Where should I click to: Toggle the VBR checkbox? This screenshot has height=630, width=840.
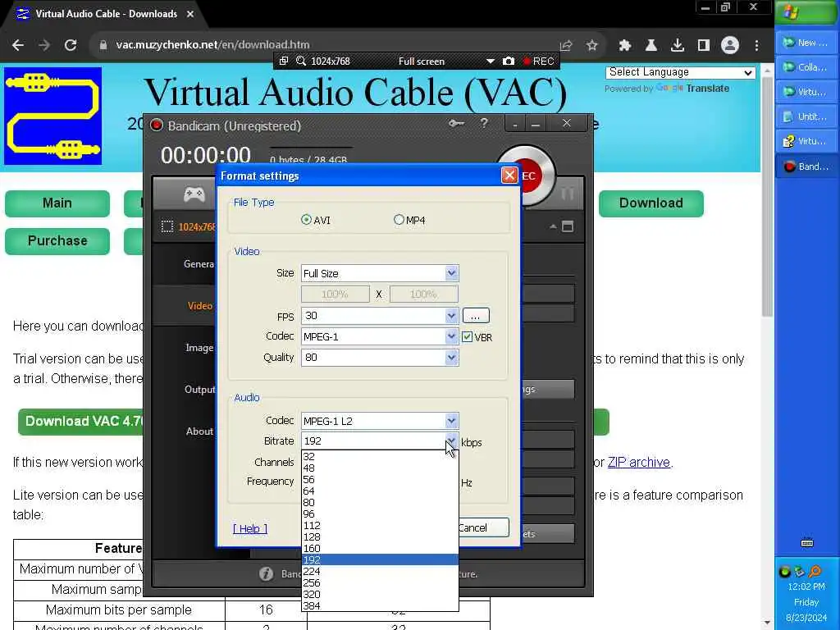point(467,337)
